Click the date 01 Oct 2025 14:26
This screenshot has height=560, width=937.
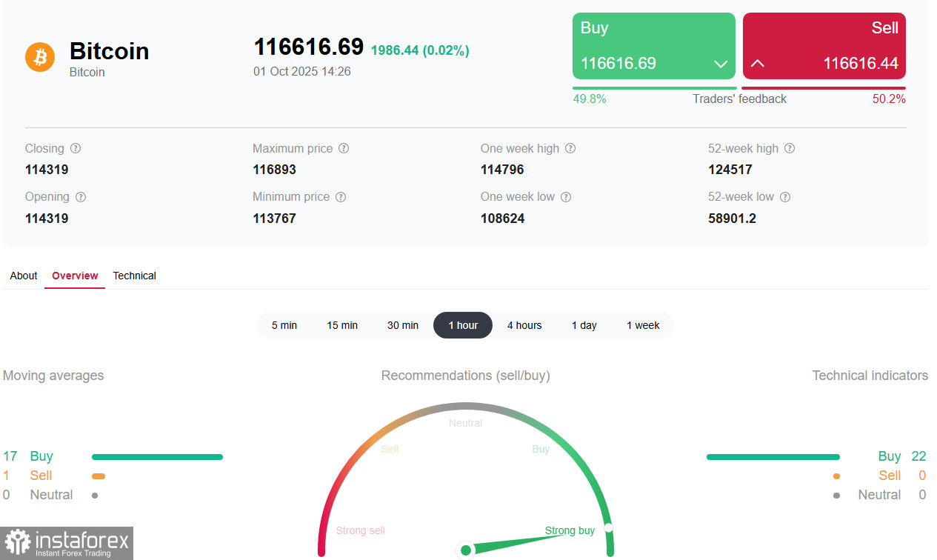pyautogui.click(x=302, y=72)
